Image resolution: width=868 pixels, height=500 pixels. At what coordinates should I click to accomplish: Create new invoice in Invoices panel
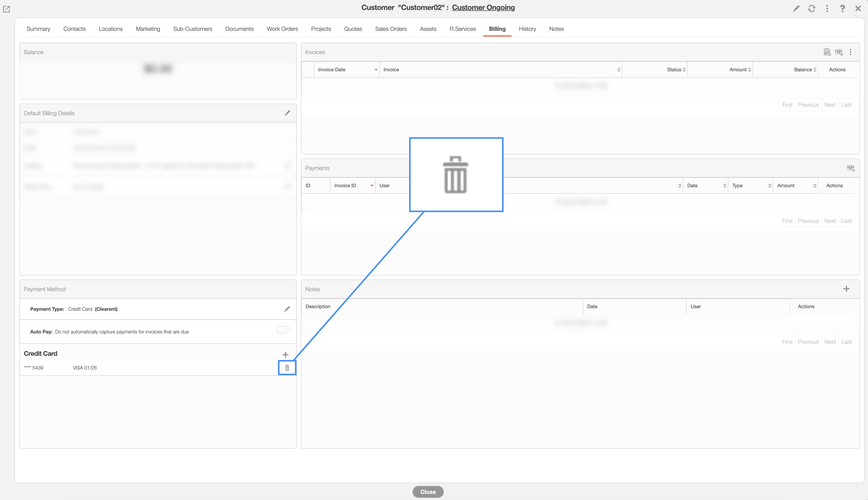827,52
